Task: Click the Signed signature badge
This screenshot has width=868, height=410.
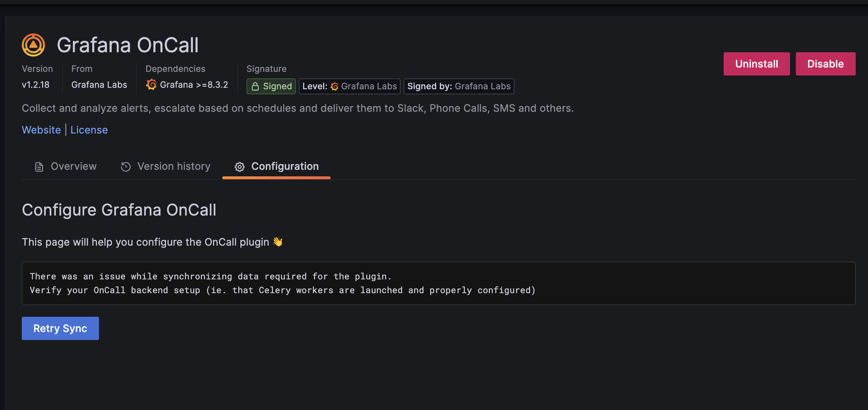Action: pos(271,86)
